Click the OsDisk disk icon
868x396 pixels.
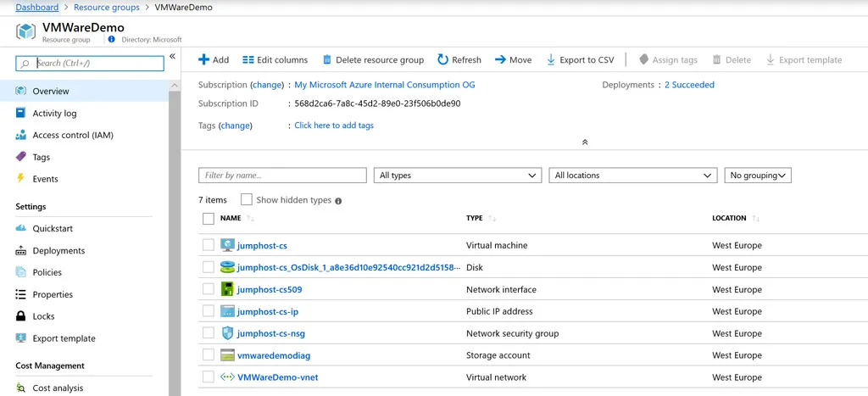click(x=227, y=267)
